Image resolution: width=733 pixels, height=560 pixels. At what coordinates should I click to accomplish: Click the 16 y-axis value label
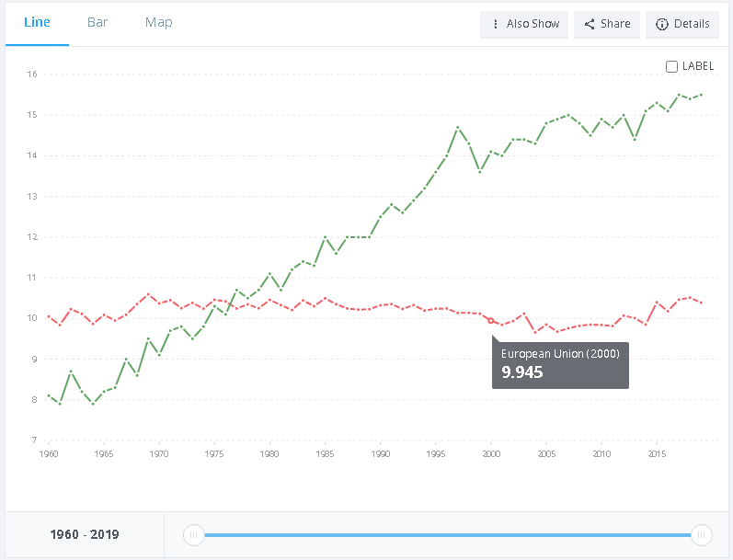coord(32,74)
